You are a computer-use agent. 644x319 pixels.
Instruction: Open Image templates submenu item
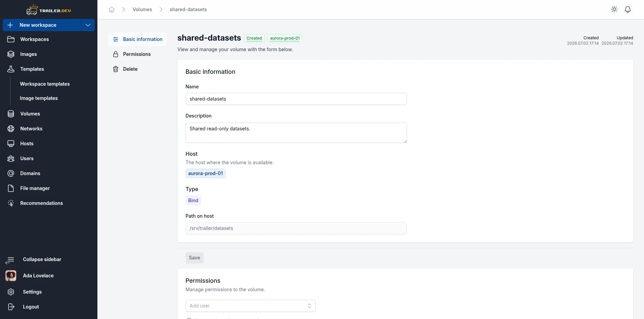(x=39, y=98)
